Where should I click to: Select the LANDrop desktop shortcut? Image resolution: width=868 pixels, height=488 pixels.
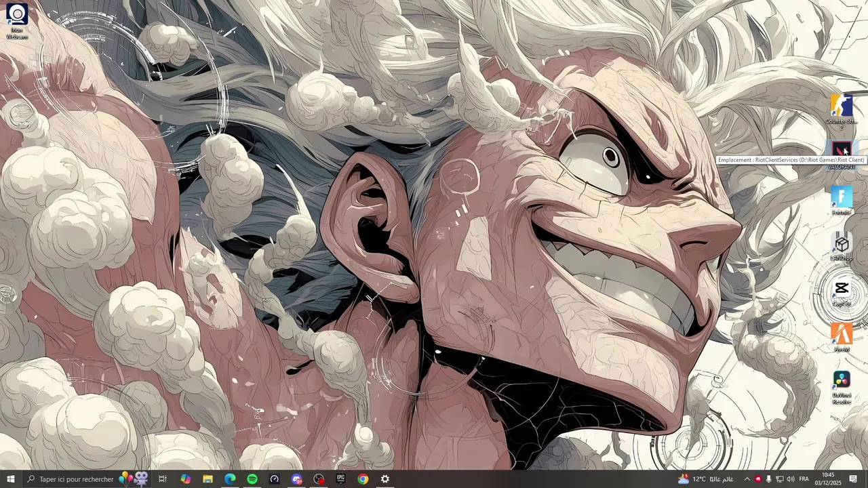tap(842, 247)
